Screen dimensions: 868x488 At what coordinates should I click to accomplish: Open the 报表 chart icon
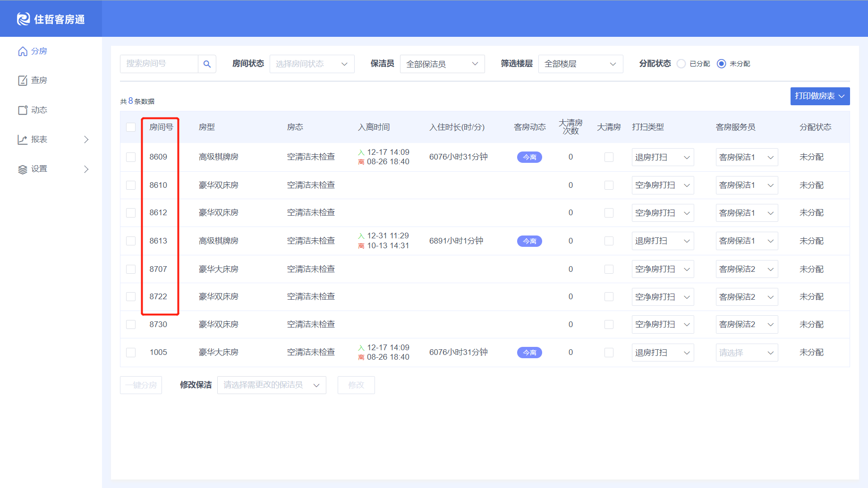click(x=23, y=139)
